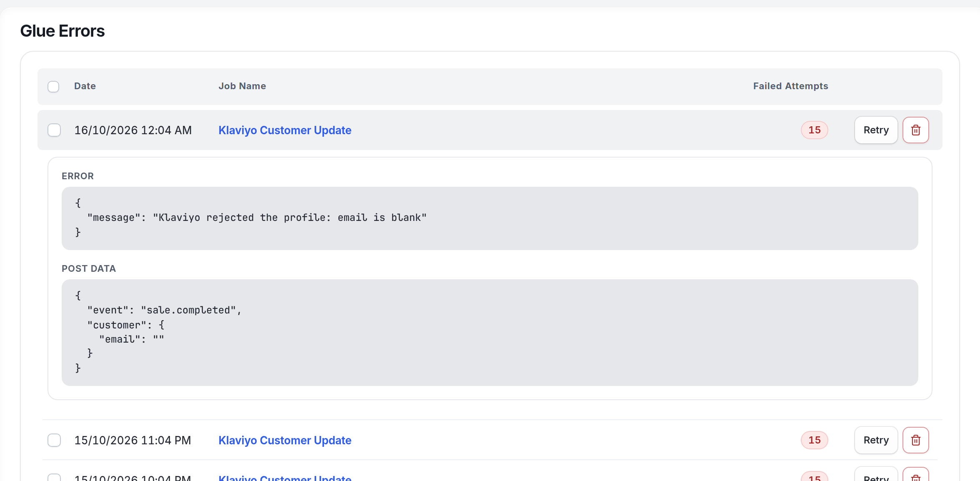The image size is (980, 481).
Task: Select the 15/10/2026 11:04 PM row checkbox
Action: (54, 440)
